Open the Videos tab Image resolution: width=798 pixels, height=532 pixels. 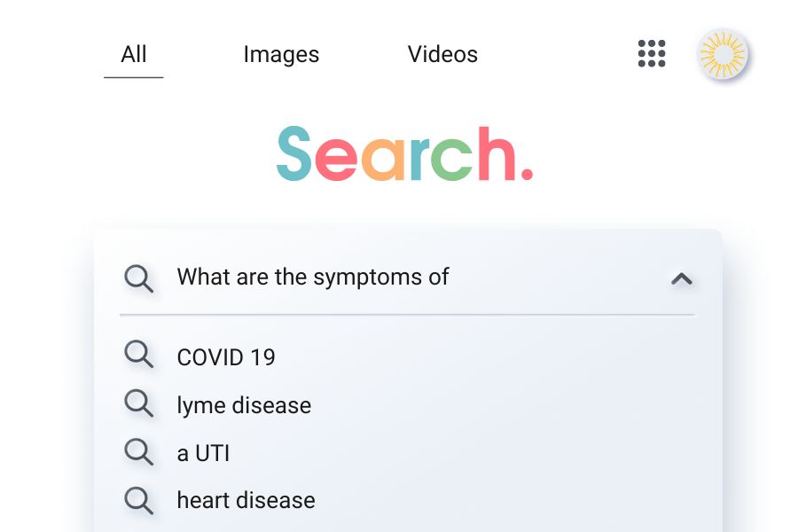pos(442,54)
